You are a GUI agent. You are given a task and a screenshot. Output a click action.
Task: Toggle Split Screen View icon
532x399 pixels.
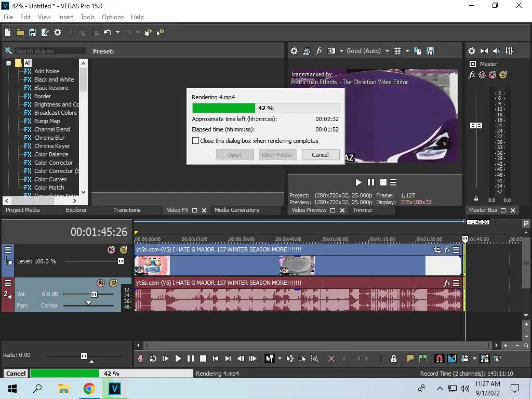[331, 51]
